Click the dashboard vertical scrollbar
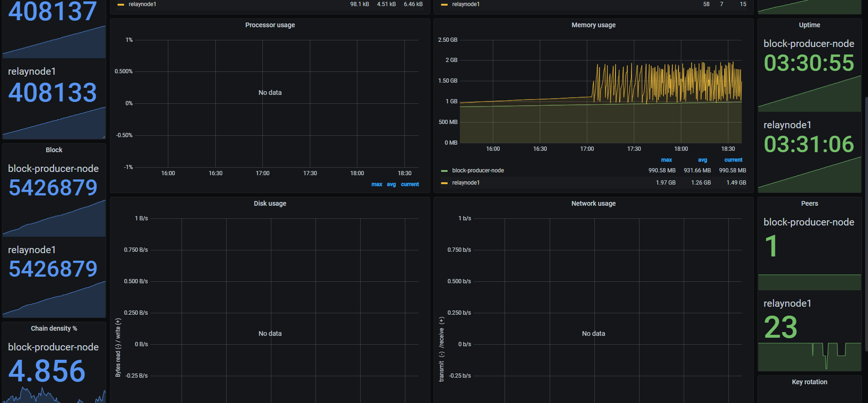This screenshot has height=403, width=868. 866,202
